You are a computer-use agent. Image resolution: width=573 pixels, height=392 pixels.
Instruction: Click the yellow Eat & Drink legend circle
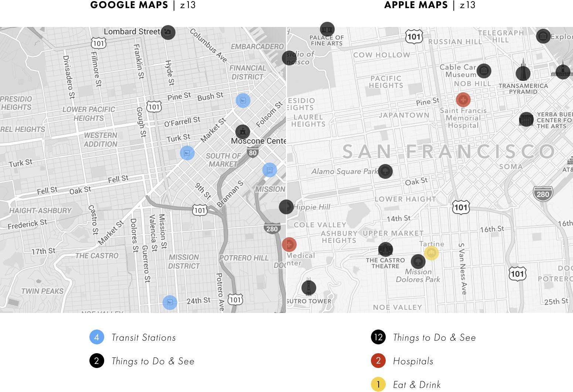(x=378, y=384)
